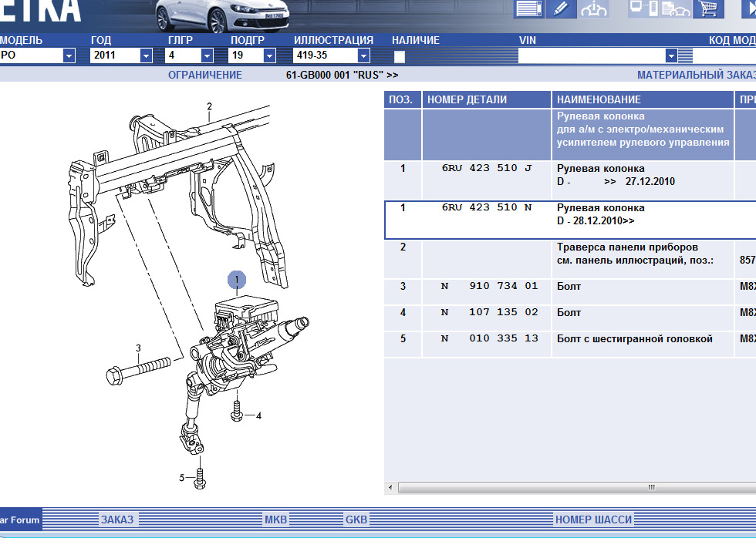Switch to the MKB tab

275,520
